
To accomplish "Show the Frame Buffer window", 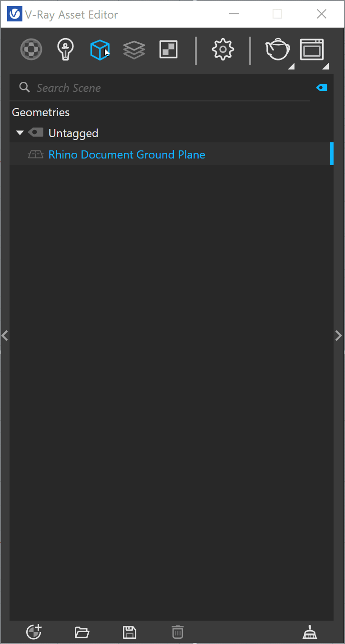I will pos(312,50).
